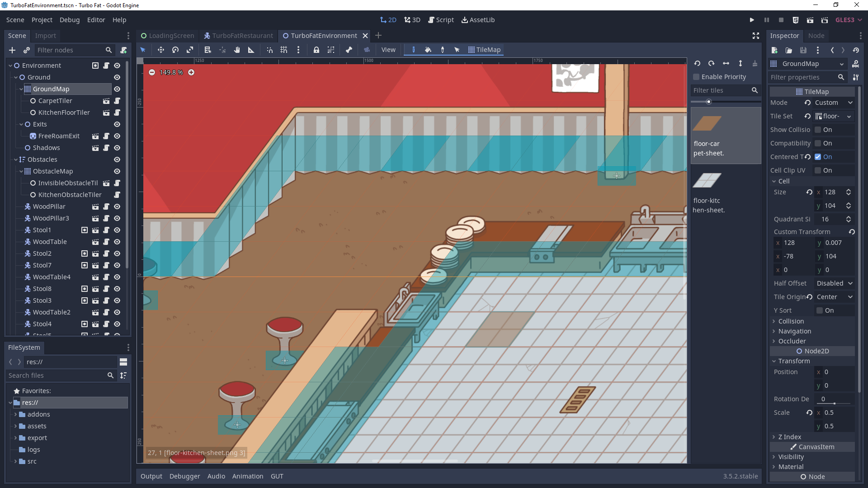The width and height of the screenshot is (868, 488).
Task: Click the 3D workspace switcher
Action: (412, 20)
